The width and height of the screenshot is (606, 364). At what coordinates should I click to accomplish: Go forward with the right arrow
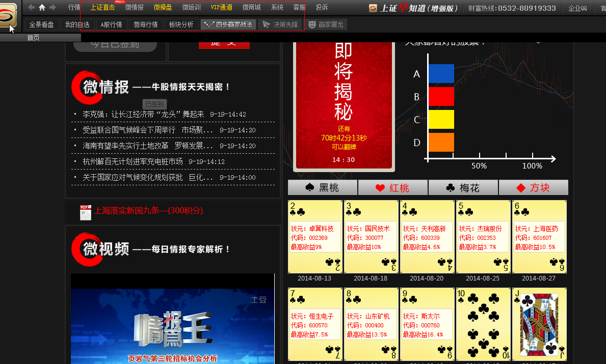point(52,7)
